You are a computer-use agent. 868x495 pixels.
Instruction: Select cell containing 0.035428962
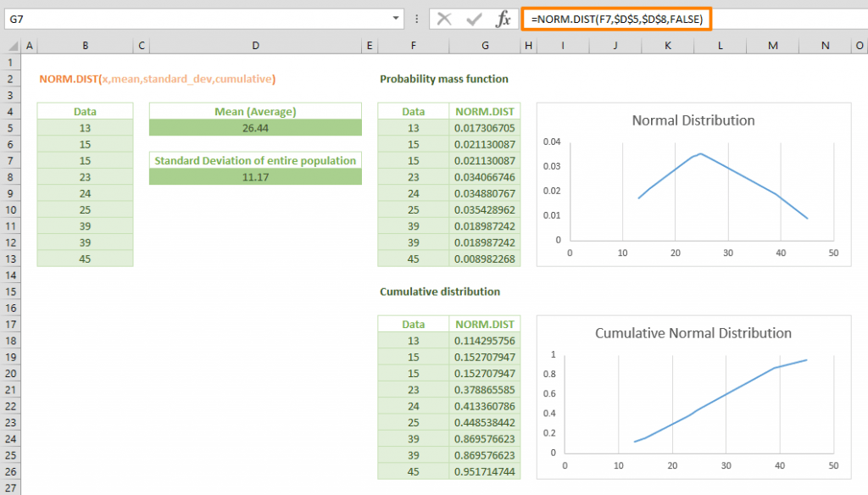click(485, 210)
